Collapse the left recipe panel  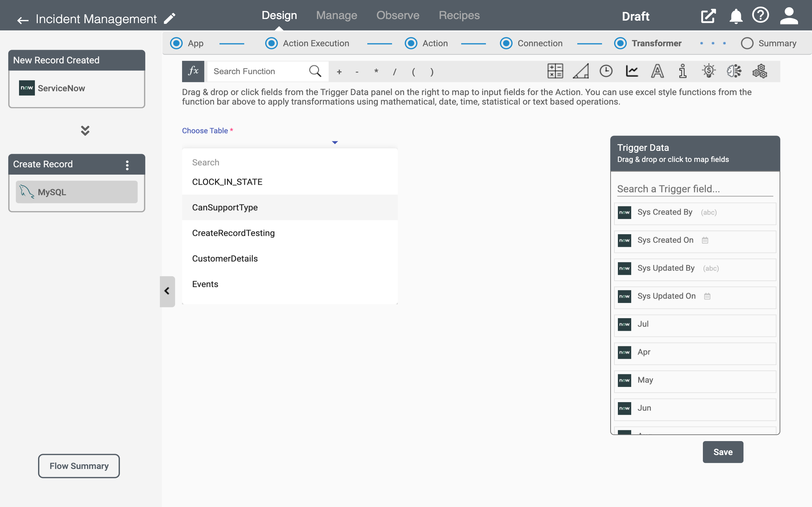pyautogui.click(x=167, y=291)
